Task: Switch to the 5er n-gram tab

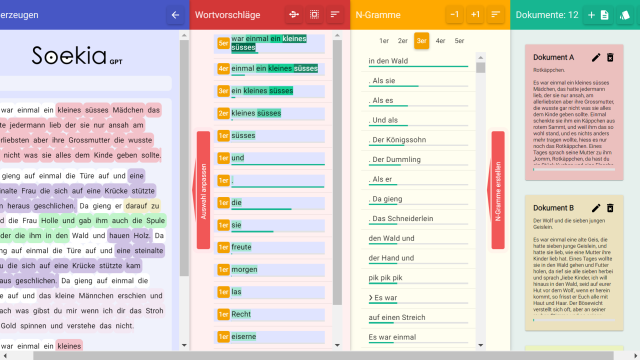Action: 459,41
